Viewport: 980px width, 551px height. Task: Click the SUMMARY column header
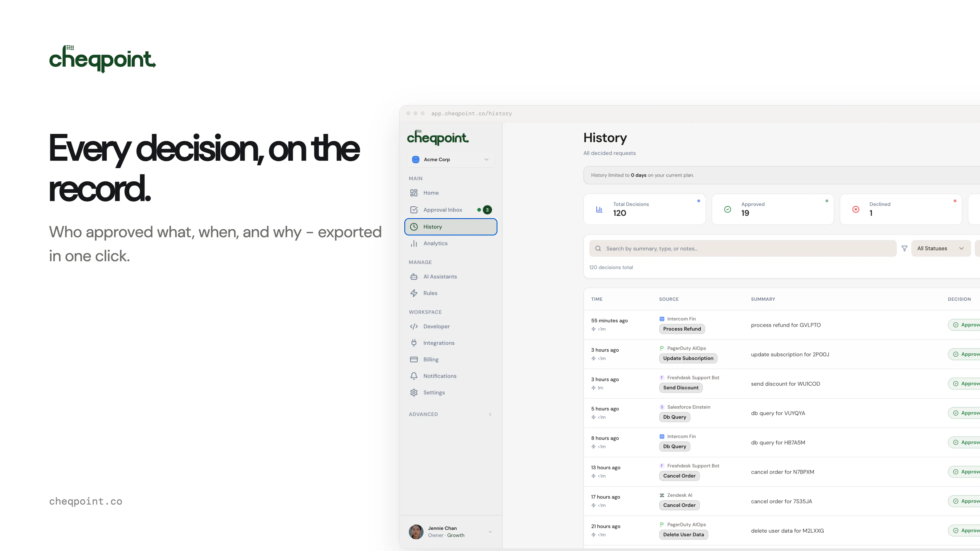point(763,299)
